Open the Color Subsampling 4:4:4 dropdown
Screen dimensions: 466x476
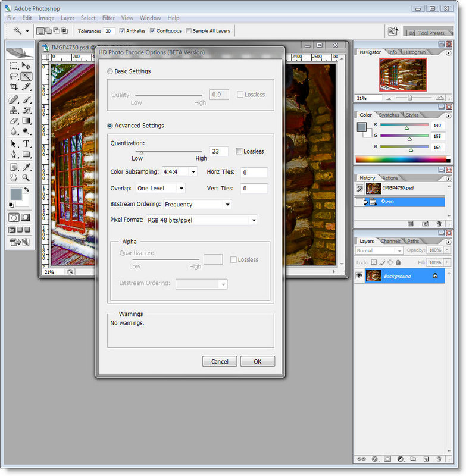tap(193, 172)
